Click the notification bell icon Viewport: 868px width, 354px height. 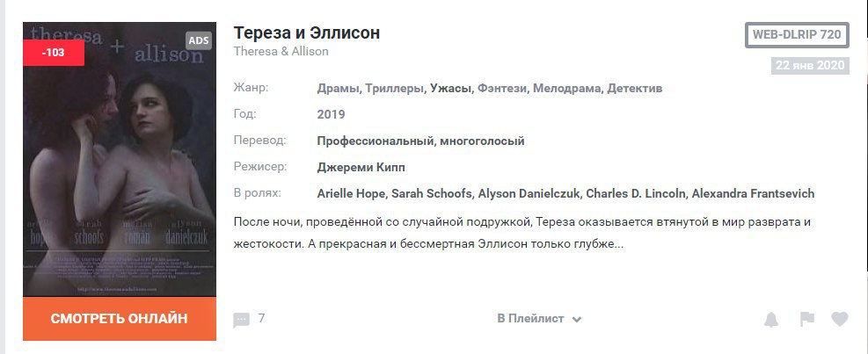click(x=771, y=320)
